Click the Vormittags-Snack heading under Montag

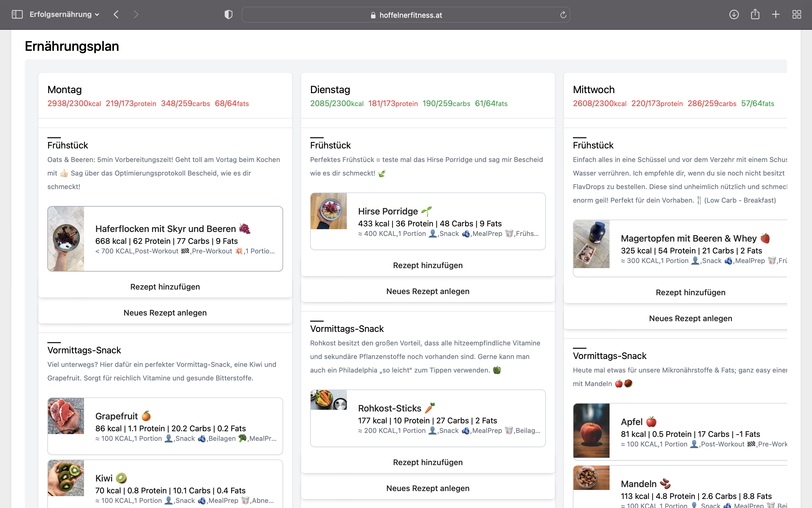84,350
